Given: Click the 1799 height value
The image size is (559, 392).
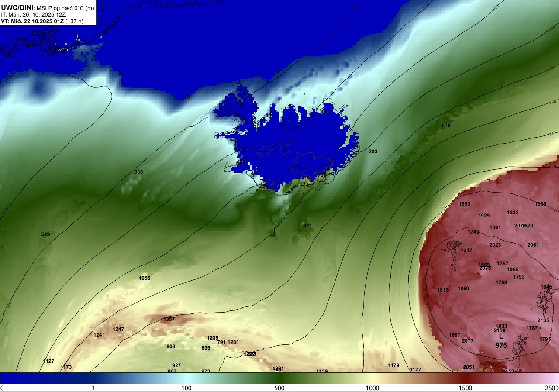Looking at the screenshot, I should pos(501,282).
